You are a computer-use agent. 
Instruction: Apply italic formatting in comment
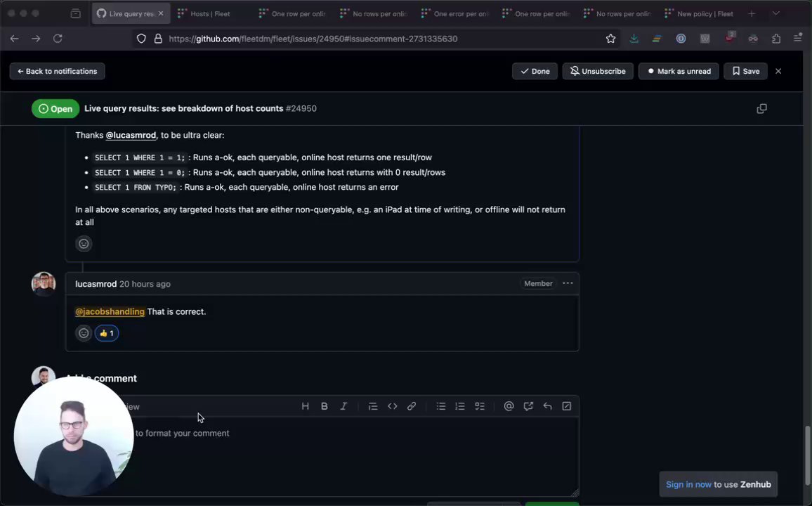(x=343, y=407)
